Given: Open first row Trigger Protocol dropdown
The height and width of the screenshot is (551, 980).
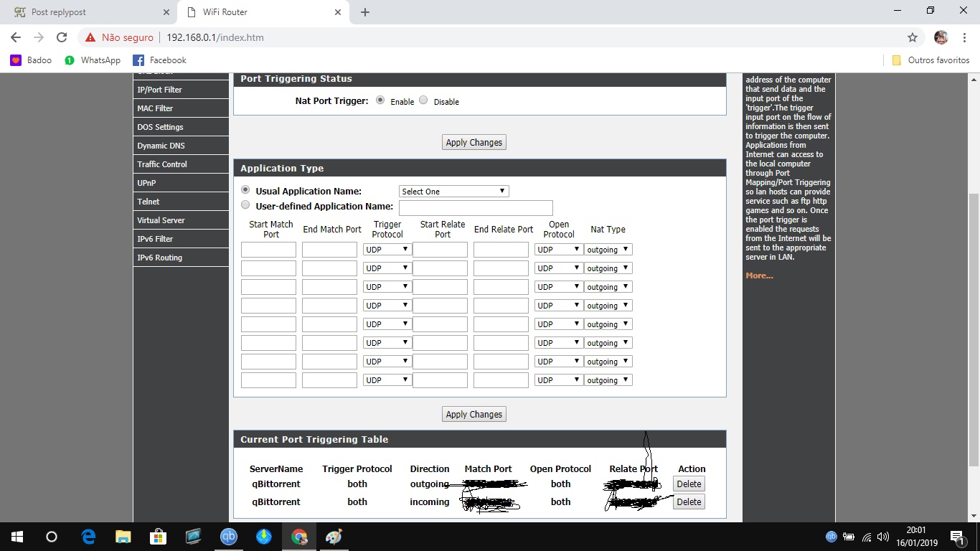Looking at the screenshot, I should pyautogui.click(x=387, y=250).
